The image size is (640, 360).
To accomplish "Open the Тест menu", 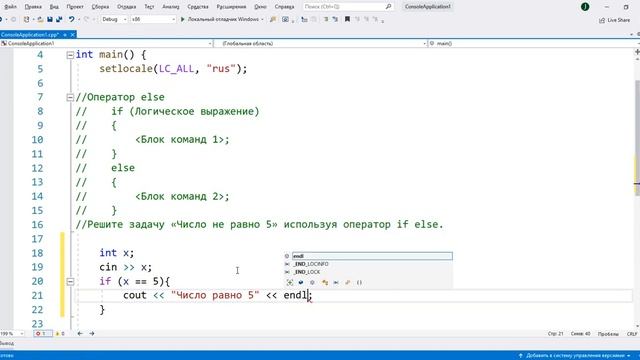I will (149, 7).
